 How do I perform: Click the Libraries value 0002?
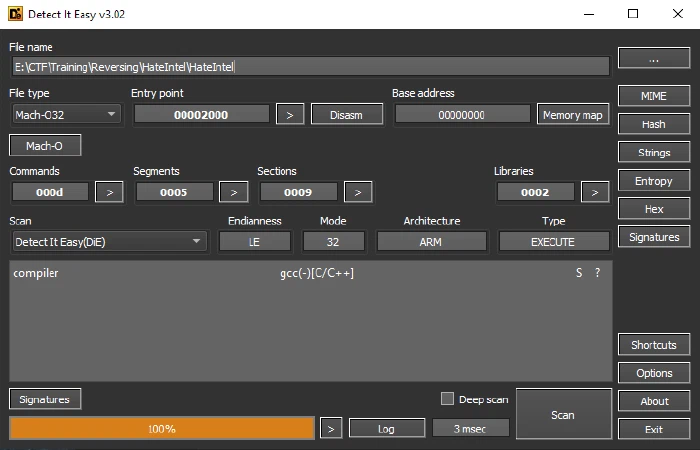(x=536, y=192)
